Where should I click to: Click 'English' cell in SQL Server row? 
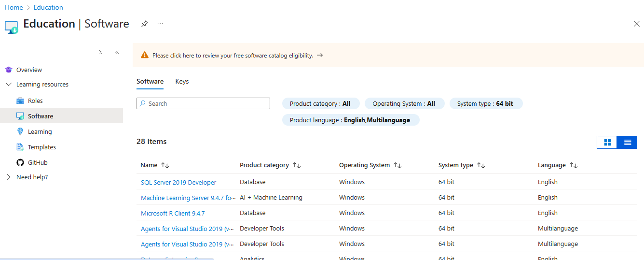tap(548, 182)
